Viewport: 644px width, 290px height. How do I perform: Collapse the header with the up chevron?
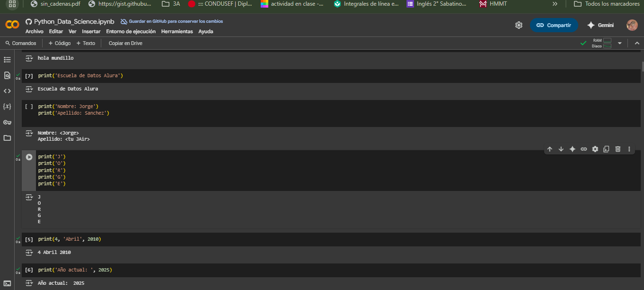tap(637, 43)
